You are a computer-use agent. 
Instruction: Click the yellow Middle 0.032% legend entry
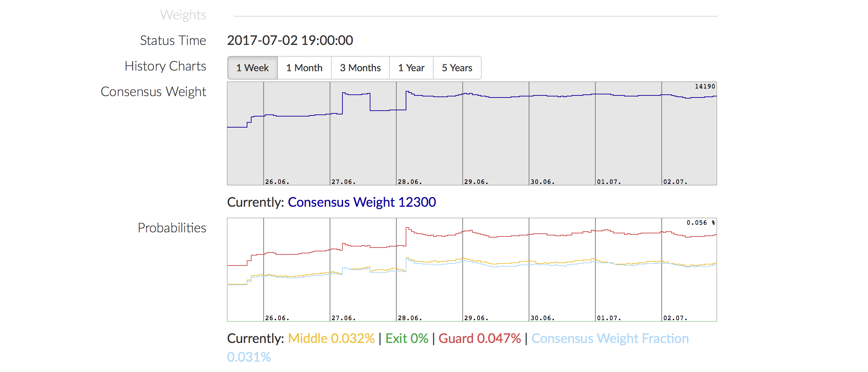(331, 338)
